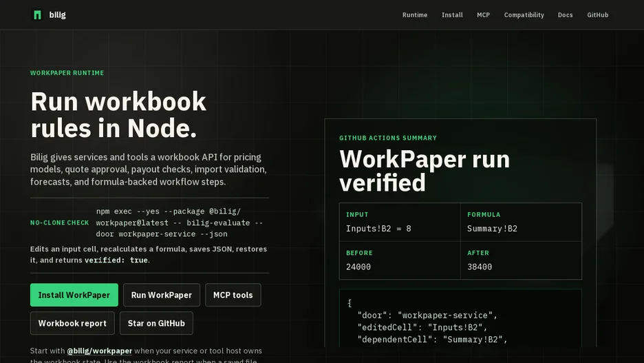Click the npm exec command text
This screenshot has width=644, height=363.
click(x=180, y=222)
